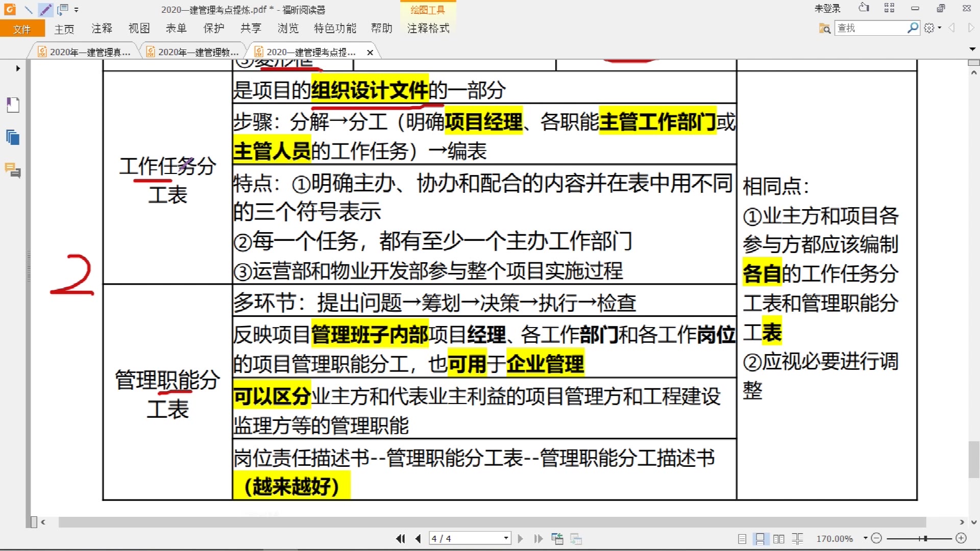Open the page thumbnails panel icon

coord(13,137)
